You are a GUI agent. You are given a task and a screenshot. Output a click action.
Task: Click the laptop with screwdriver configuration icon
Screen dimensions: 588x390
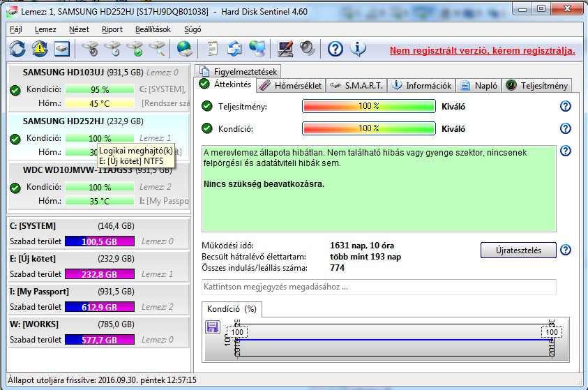[285, 49]
